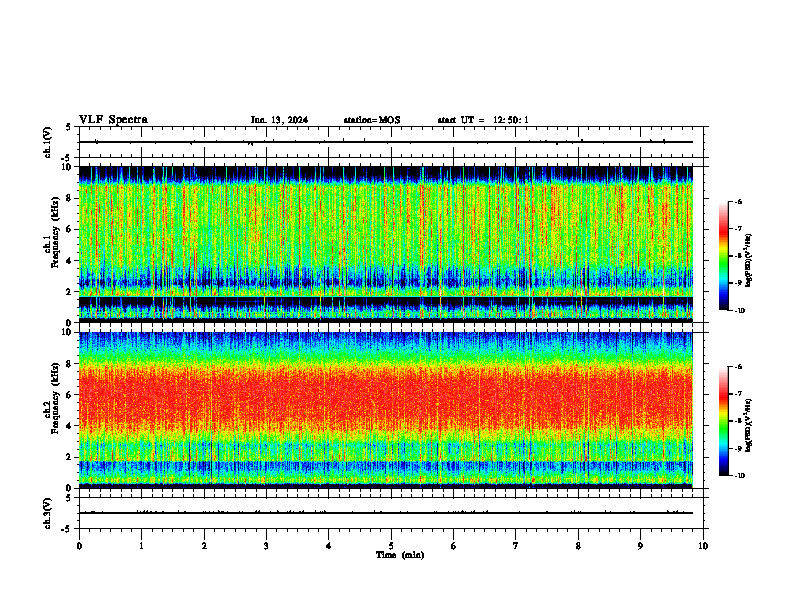Click the ch.1 voltage waveform trace
Screen dimensions: 792x612
point(386,142)
